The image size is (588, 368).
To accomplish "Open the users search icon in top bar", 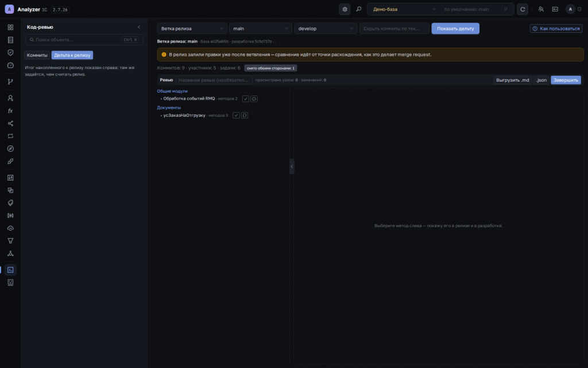I will (541, 9).
